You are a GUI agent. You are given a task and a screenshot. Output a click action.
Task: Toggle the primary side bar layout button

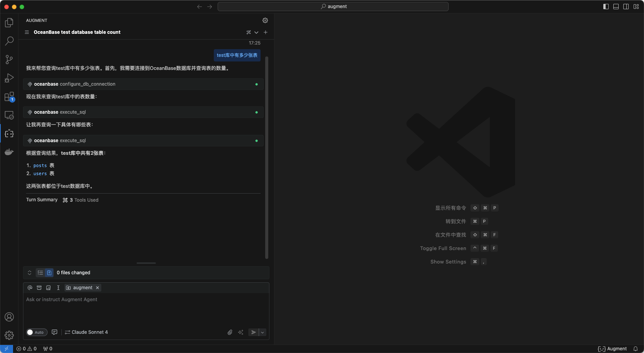606,7
